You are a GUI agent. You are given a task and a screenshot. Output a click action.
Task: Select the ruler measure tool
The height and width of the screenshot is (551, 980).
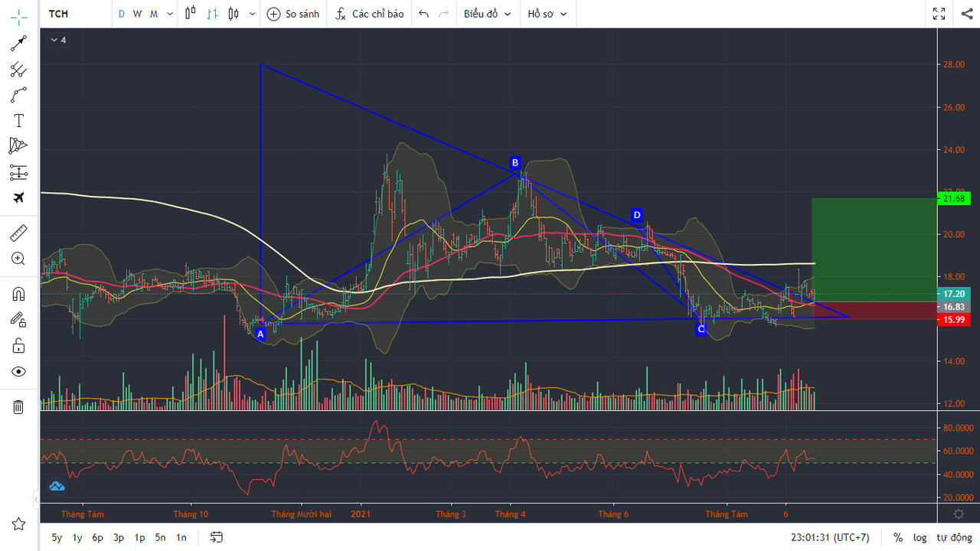(18, 233)
